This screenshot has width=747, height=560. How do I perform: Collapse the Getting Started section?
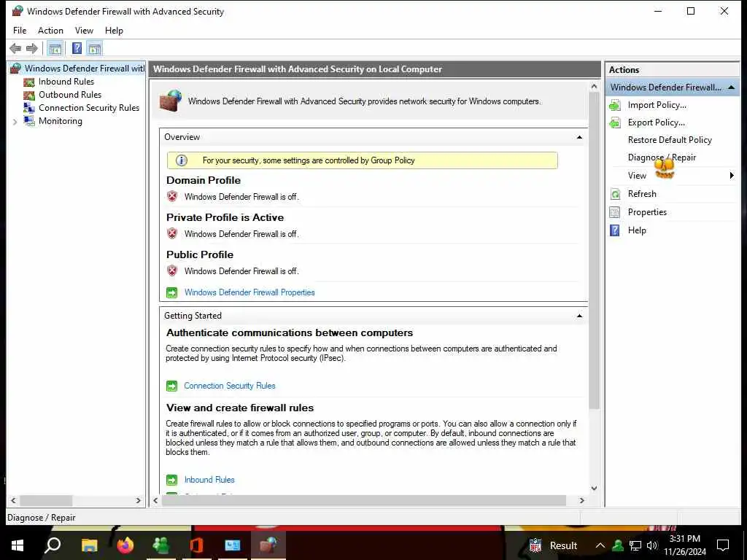[579, 316]
